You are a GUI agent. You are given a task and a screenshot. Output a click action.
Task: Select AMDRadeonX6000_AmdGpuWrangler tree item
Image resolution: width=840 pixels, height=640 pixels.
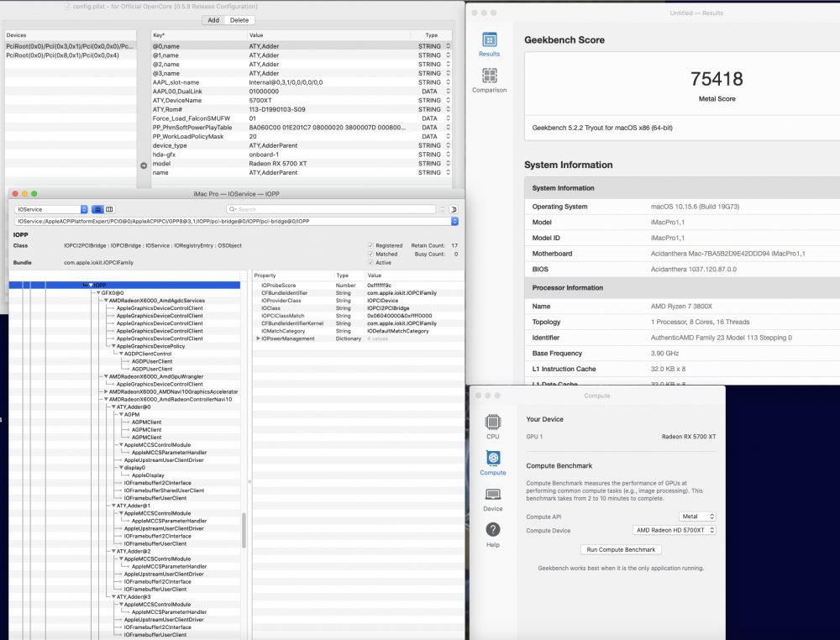[x=156, y=376]
